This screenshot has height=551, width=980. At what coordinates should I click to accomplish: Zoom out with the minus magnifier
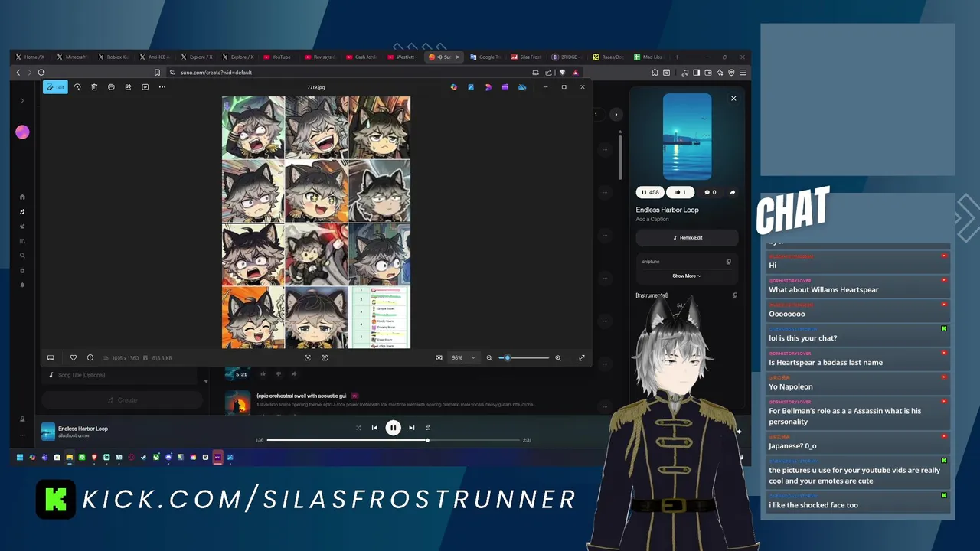(x=489, y=357)
